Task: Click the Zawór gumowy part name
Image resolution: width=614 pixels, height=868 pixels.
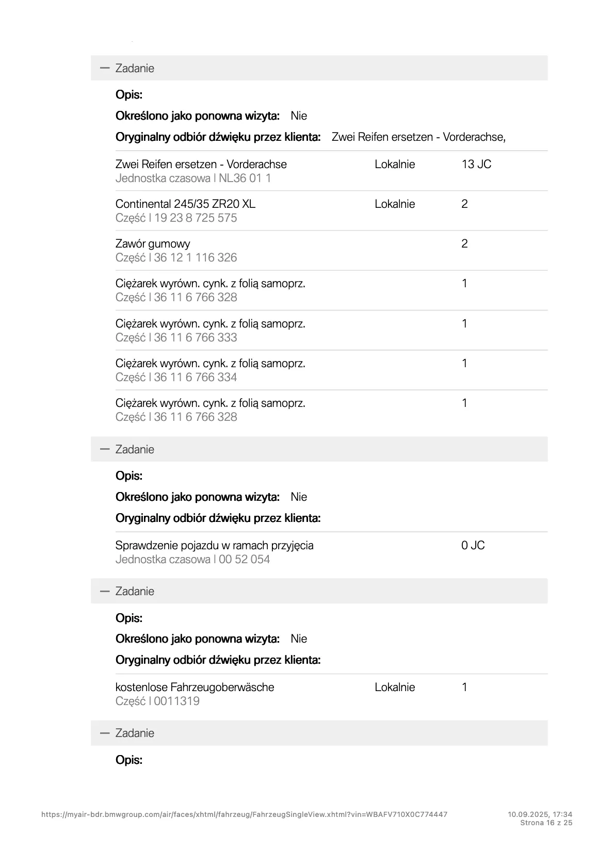Action: tap(153, 243)
